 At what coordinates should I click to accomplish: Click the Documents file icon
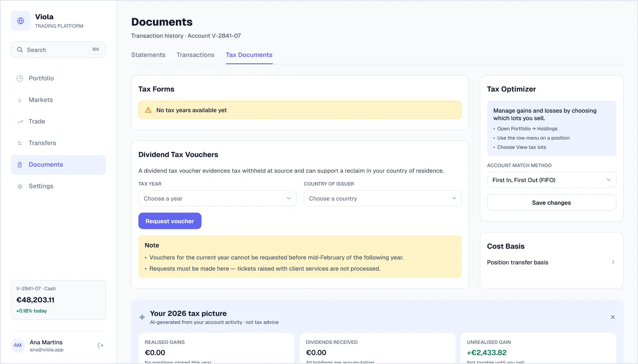[20, 165]
